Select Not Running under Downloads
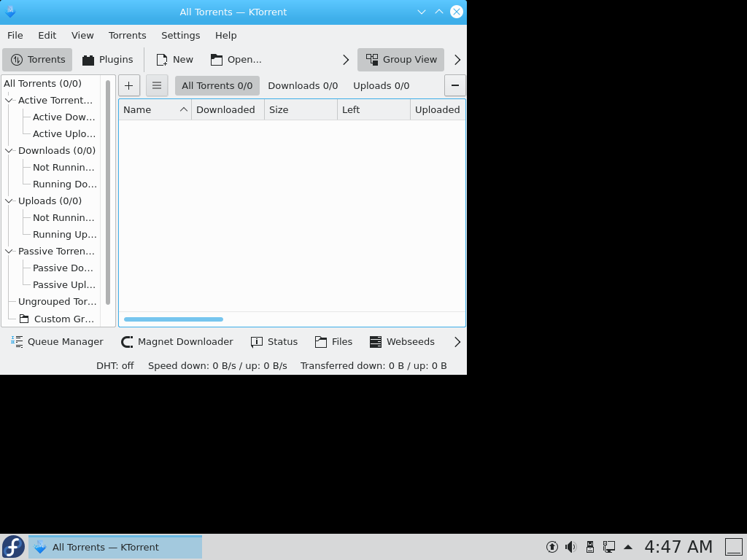This screenshot has width=747, height=560. (x=63, y=168)
